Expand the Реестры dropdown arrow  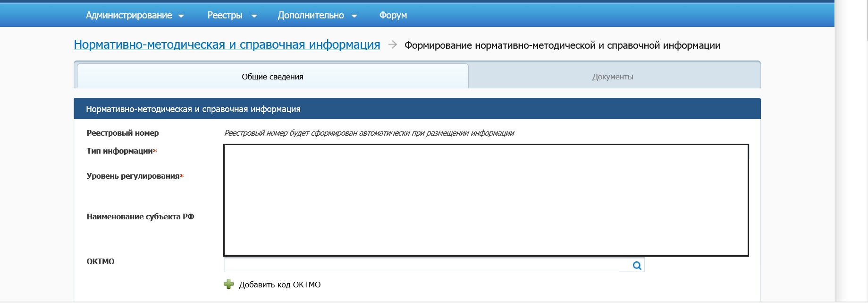[x=254, y=16]
